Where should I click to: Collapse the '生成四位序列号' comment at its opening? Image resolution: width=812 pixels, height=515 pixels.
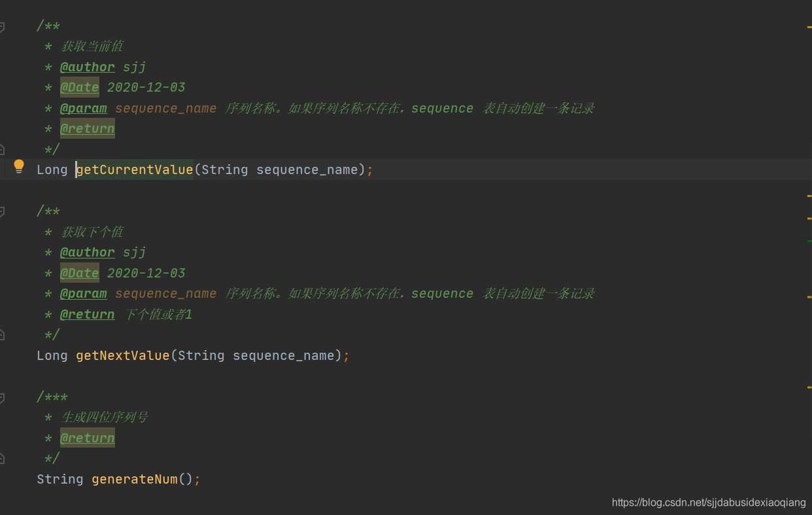[x=1, y=398]
